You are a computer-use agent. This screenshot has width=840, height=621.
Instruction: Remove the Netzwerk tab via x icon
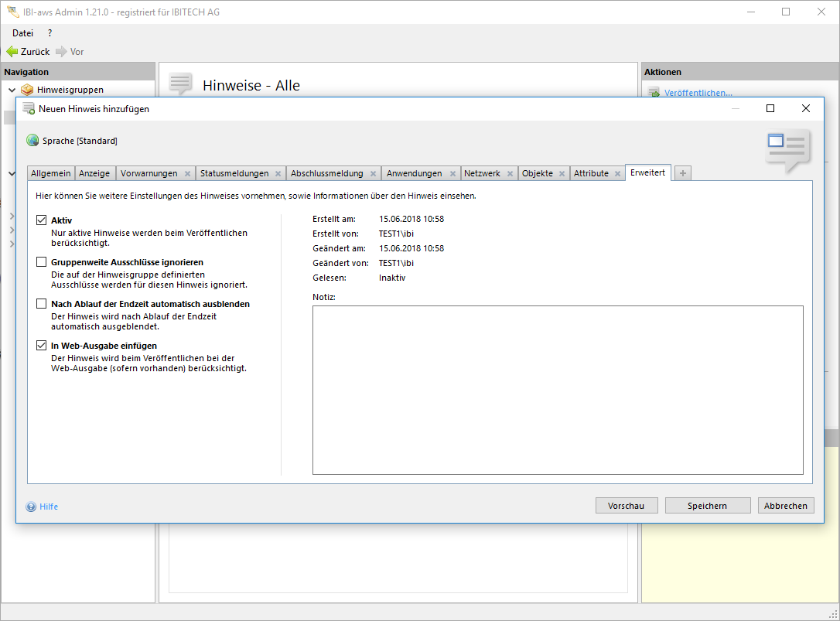510,174
